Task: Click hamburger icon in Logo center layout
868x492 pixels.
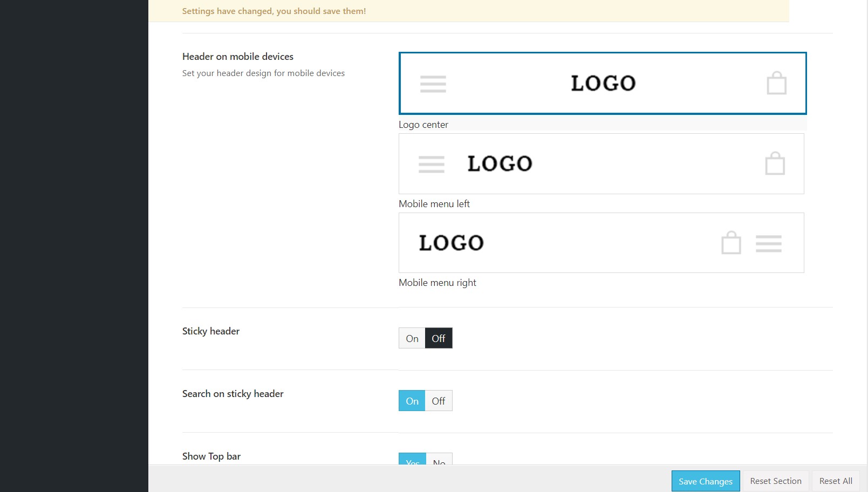Action: (433, 84)
